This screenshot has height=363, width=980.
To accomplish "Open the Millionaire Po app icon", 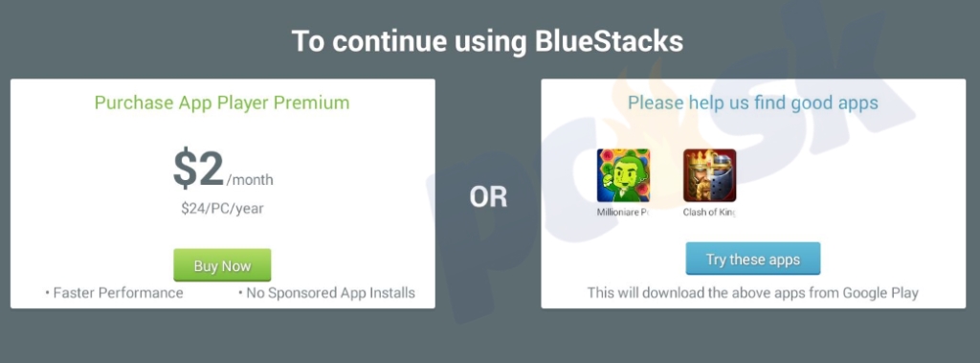I will pyautogui.click(x=623, y=175).
